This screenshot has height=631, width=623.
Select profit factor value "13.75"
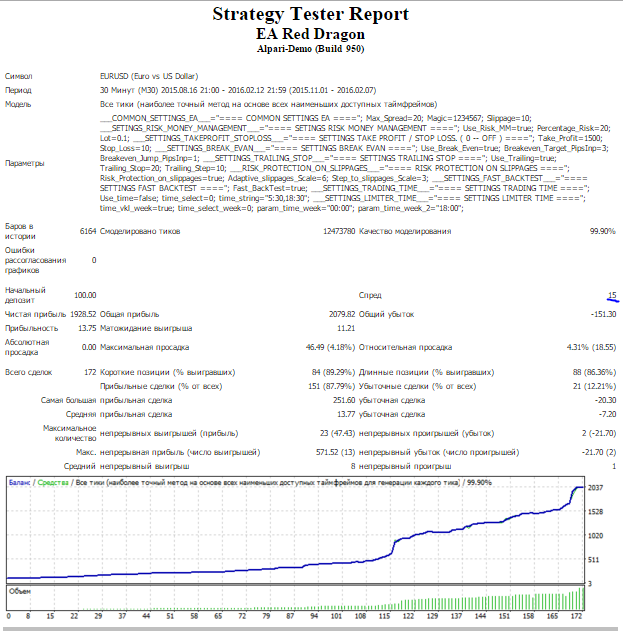click(x=87, y=328)
